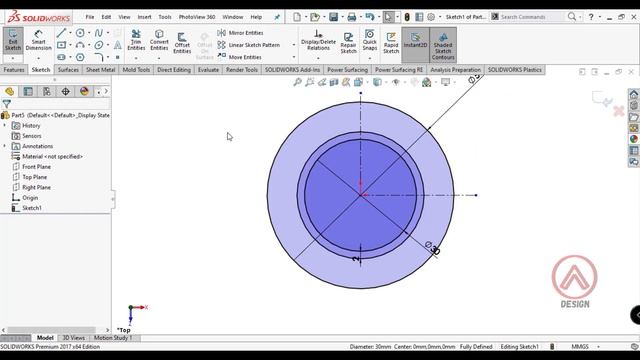Click Move Entities
Image resolution: width=640 pixels, height=360 pixels.
(239, 57)
